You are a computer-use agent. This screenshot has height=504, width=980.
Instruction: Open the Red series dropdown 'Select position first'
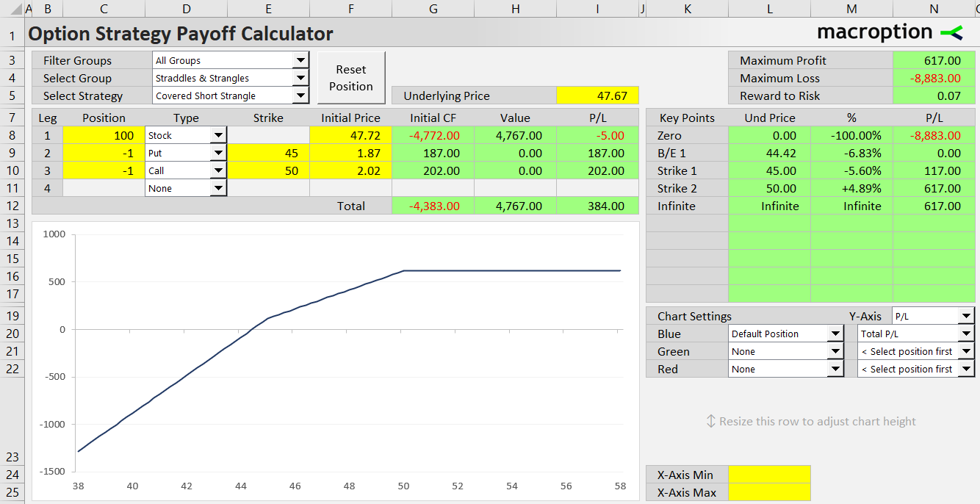tap(966, 369)
